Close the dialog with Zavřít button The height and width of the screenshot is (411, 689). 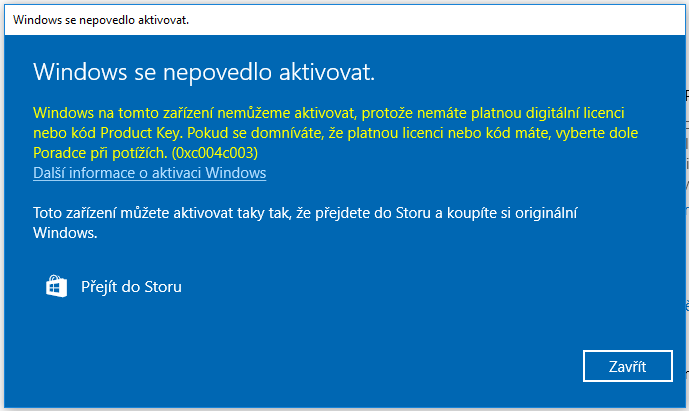(x=627, y=366)
